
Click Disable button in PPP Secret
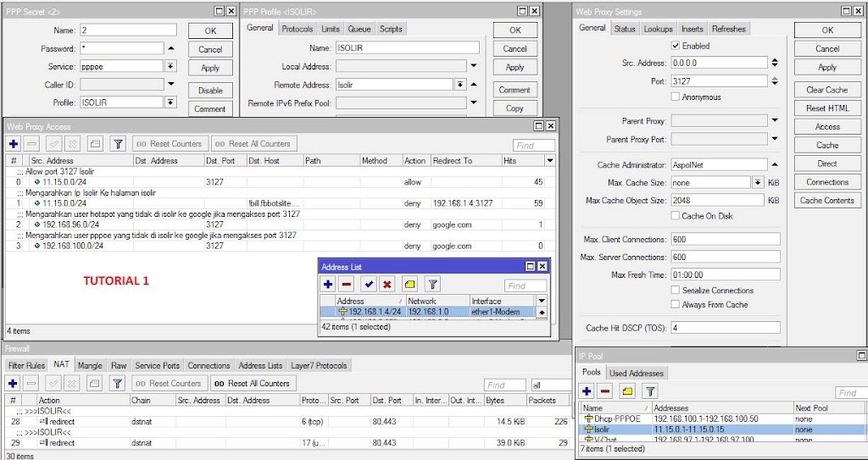point(210,91)
